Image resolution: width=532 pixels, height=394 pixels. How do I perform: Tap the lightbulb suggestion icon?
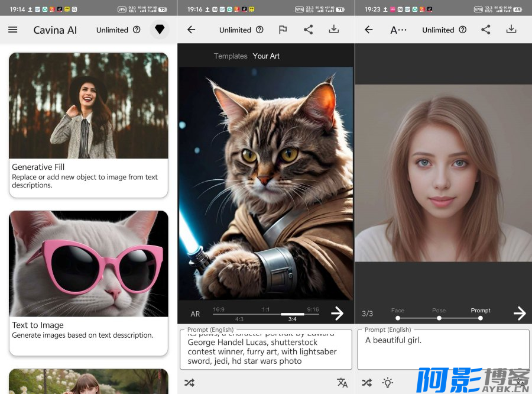(387, 383)
